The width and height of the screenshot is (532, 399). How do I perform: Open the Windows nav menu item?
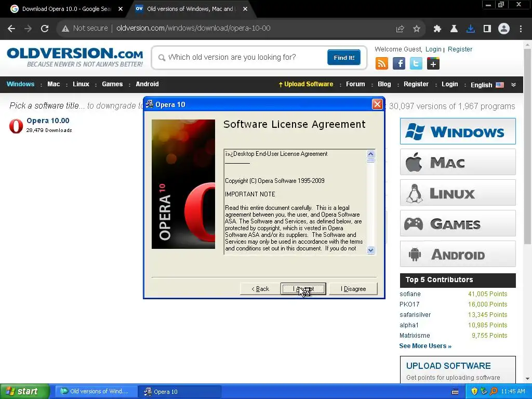click(20, 84)
